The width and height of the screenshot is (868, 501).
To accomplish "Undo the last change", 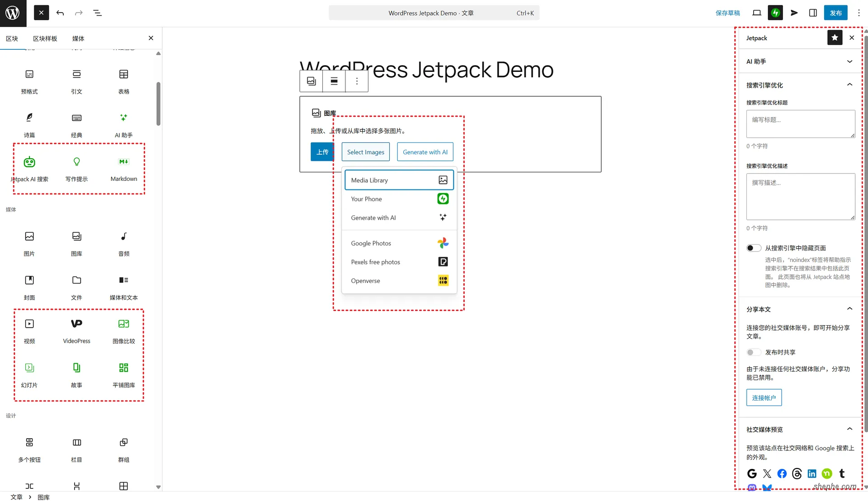I will (x=60, y=13).
